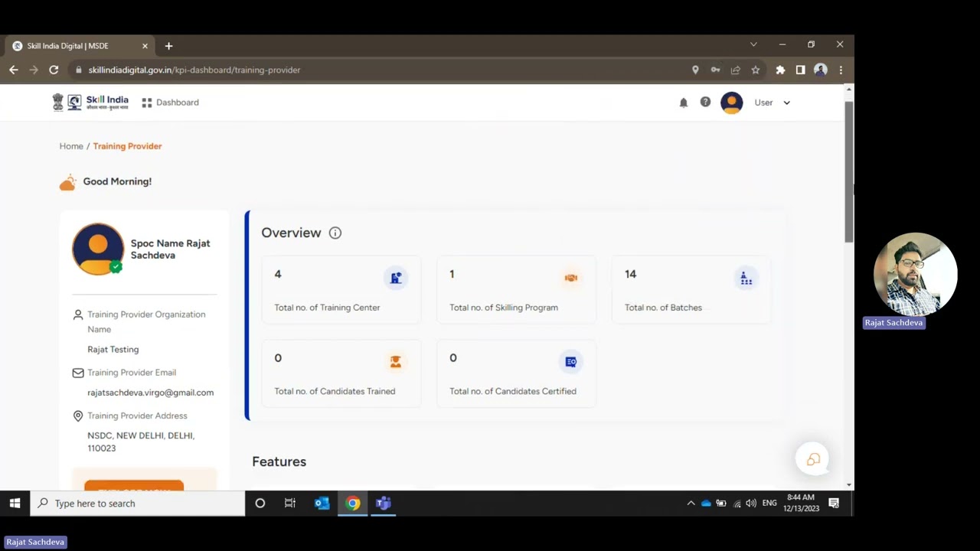Open Task View on taskbar
Screen dimensions: 980x551
[x=290, y=503]
